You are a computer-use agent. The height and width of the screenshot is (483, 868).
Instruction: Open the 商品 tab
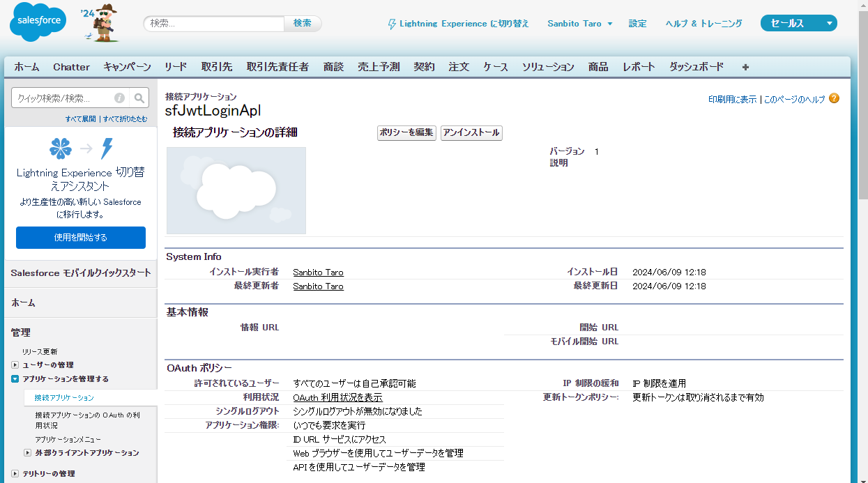598,67
